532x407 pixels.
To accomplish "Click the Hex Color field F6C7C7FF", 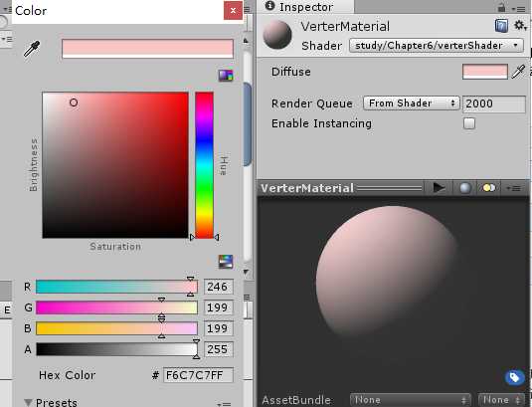I will (x=198, y=375).
